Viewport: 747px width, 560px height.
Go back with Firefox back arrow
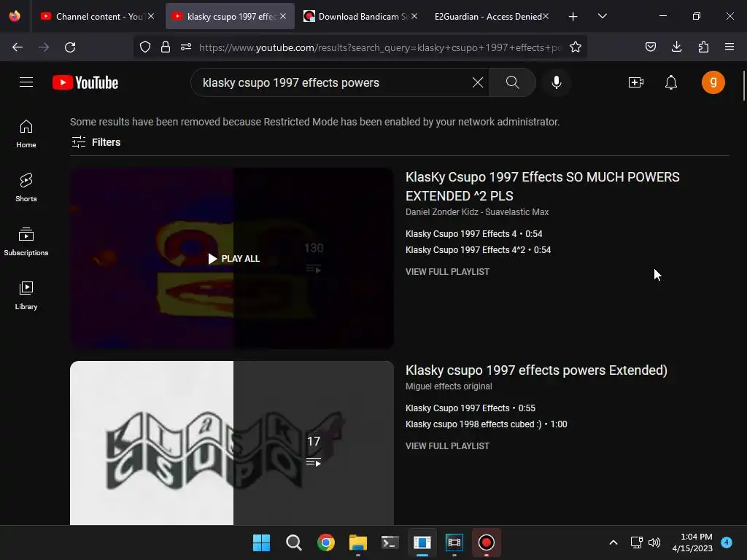click(x=18, y=47)
